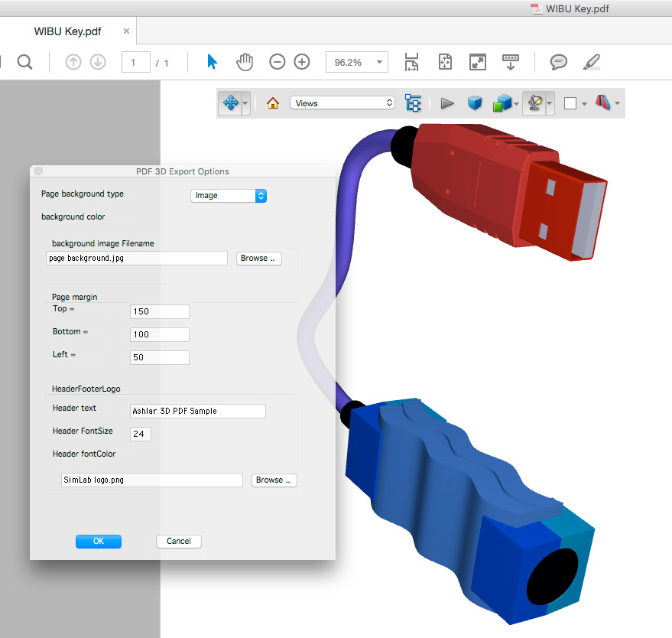Image resolution: width=672 pixels, height=638 pixels.
Task: Open Page background type dropdown
Action: coord(228,196)
